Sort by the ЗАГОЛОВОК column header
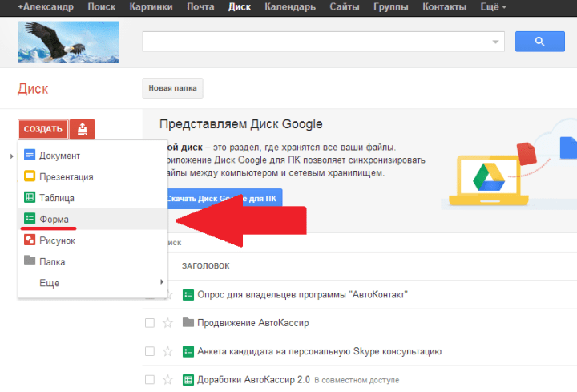 click(x=206, y=266)
